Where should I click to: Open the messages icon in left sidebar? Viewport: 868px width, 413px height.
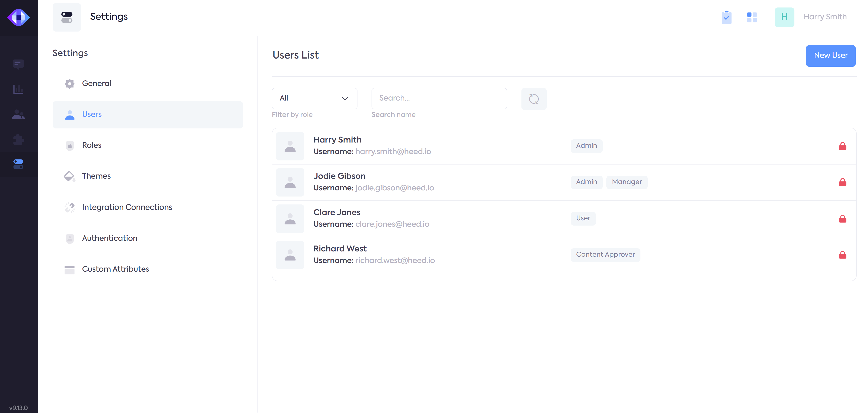point(18,64)
